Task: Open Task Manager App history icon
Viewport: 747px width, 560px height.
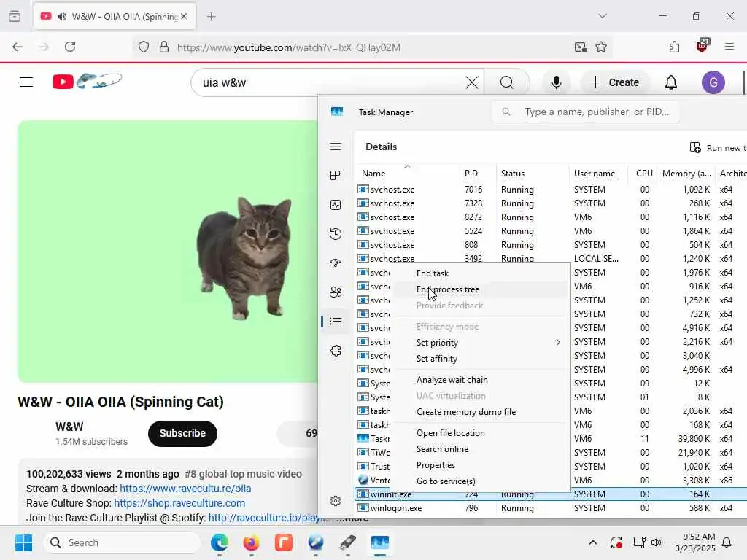Action: (x=336, y=234)
